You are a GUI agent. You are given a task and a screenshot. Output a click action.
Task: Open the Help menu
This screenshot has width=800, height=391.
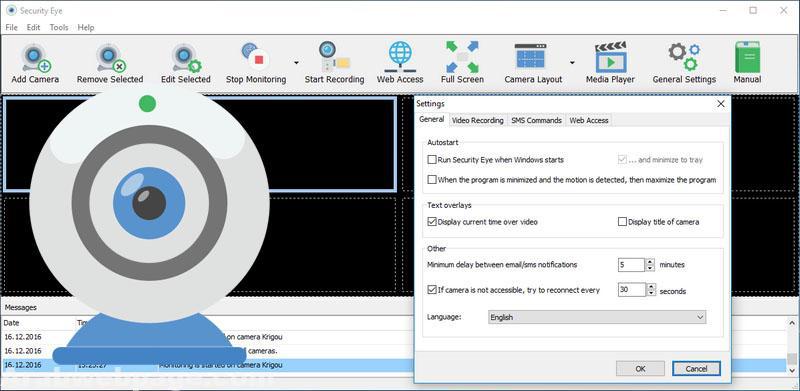pyautogui.click(x=86, y=28)
